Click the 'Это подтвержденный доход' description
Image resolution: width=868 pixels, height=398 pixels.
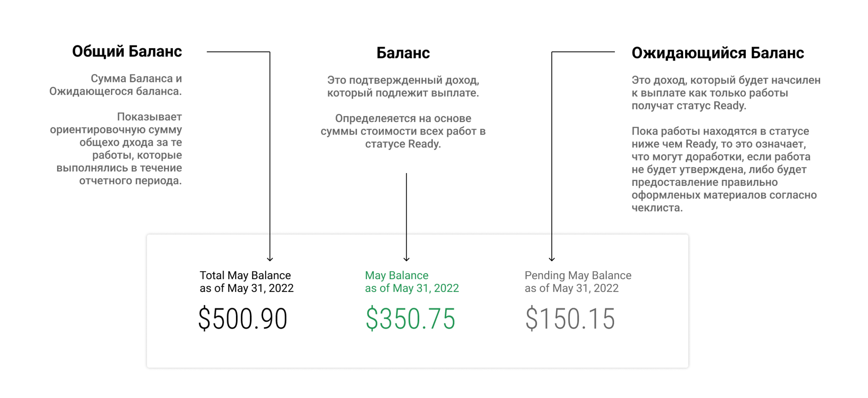tap(403, 86)
